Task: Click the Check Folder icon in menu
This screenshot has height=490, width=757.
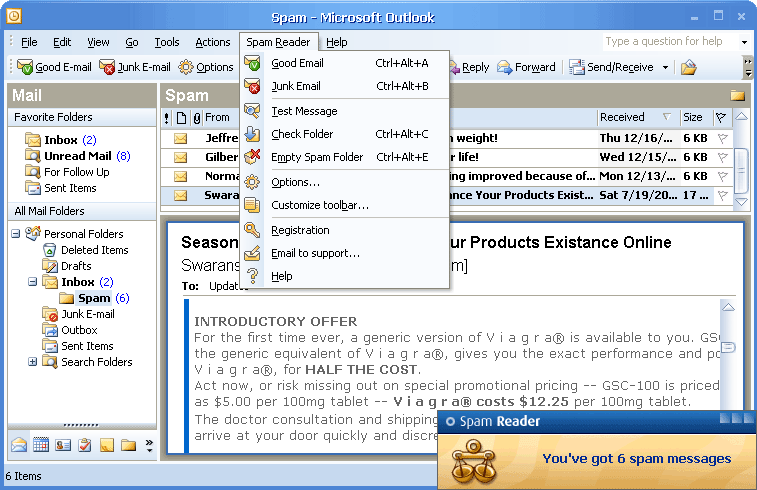Action: tap(252, 134)
